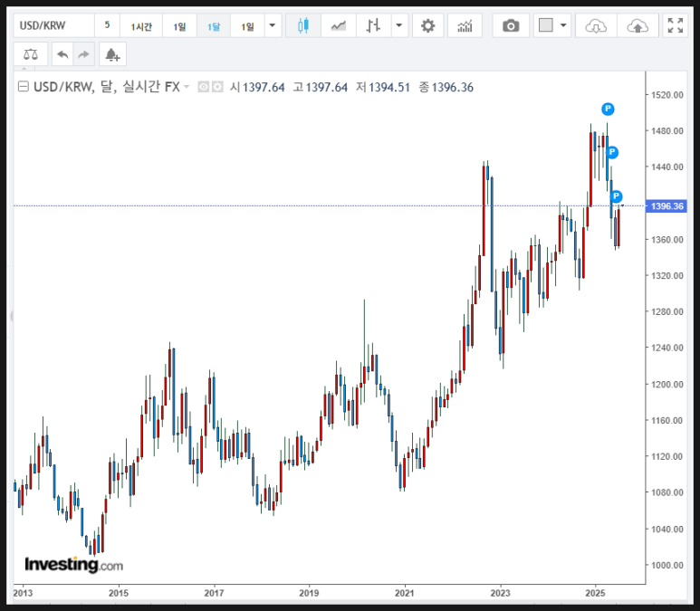Click the 1360.00 price axis label
700x611 pixels.
tap(667, 240)
